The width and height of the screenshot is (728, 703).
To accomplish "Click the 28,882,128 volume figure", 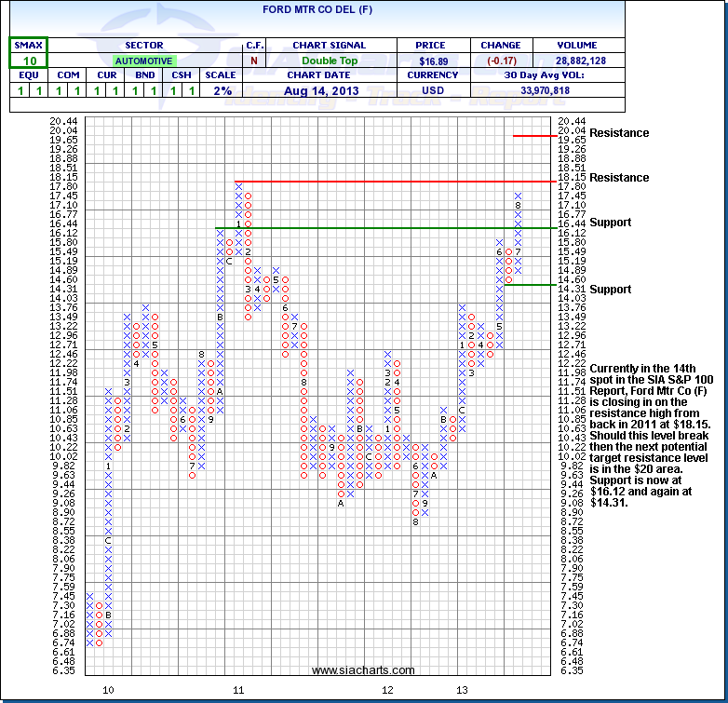I will (x=577, y=61).
